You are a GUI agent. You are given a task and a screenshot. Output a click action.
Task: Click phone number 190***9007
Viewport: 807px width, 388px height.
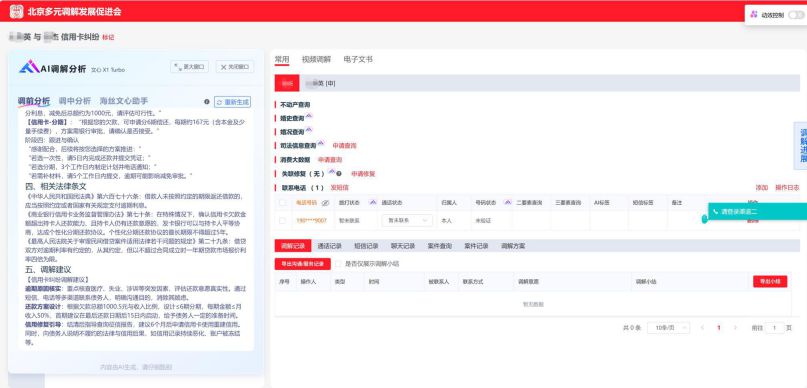point(311,220)
